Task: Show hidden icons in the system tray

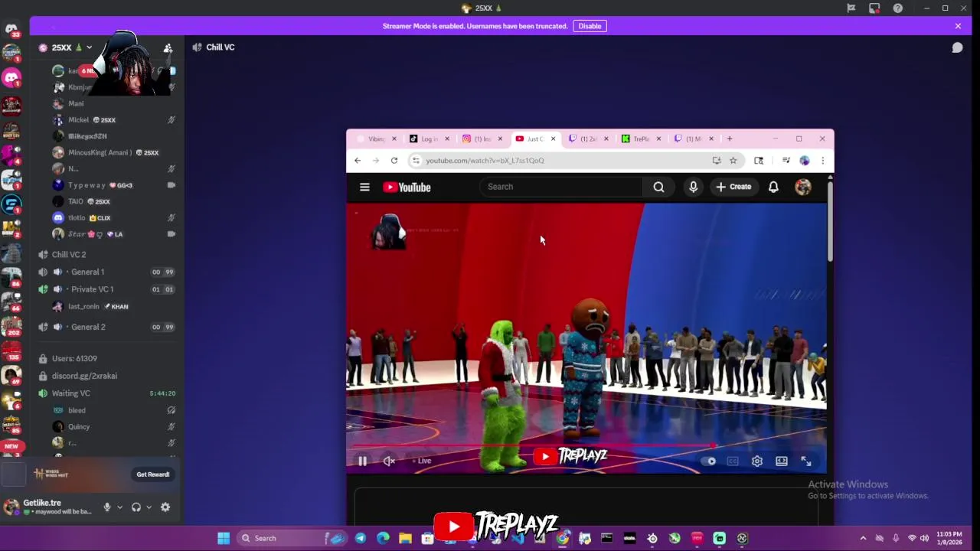Action: [x=863, y=538]
